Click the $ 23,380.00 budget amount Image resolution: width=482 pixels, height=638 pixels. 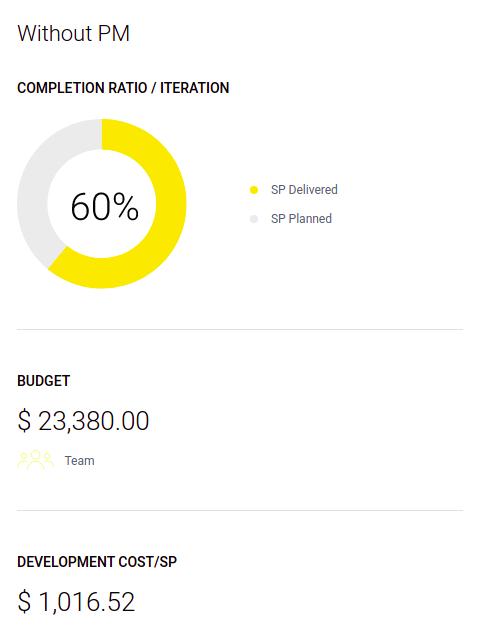pyautogui.click(x=83, y=421)
